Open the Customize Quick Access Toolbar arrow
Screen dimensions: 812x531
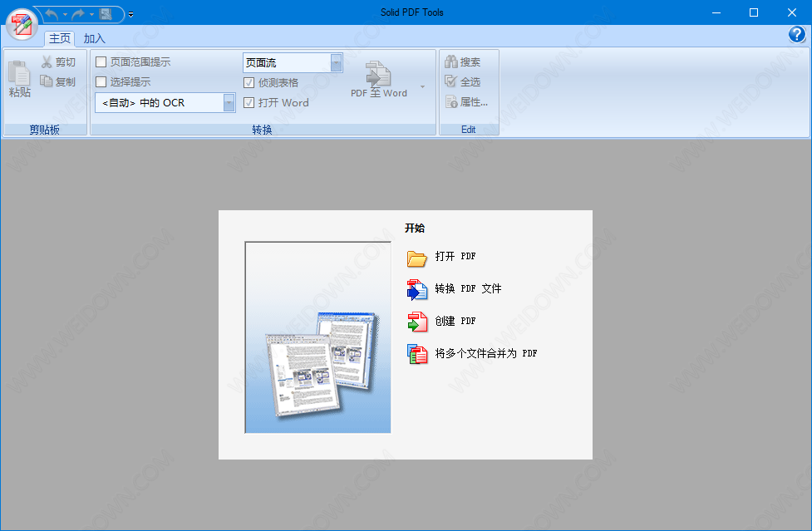pyautogui.click(x=131, y=14)
